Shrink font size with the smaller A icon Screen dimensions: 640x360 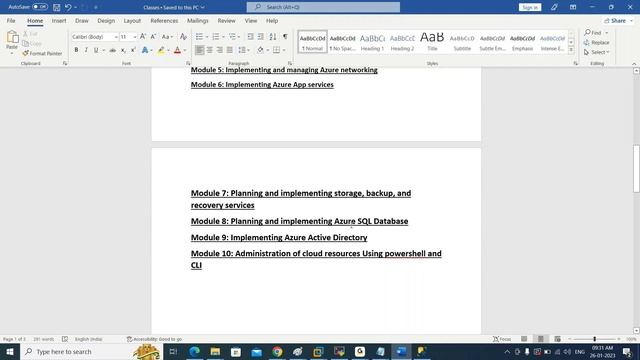(x=153, y=37)
